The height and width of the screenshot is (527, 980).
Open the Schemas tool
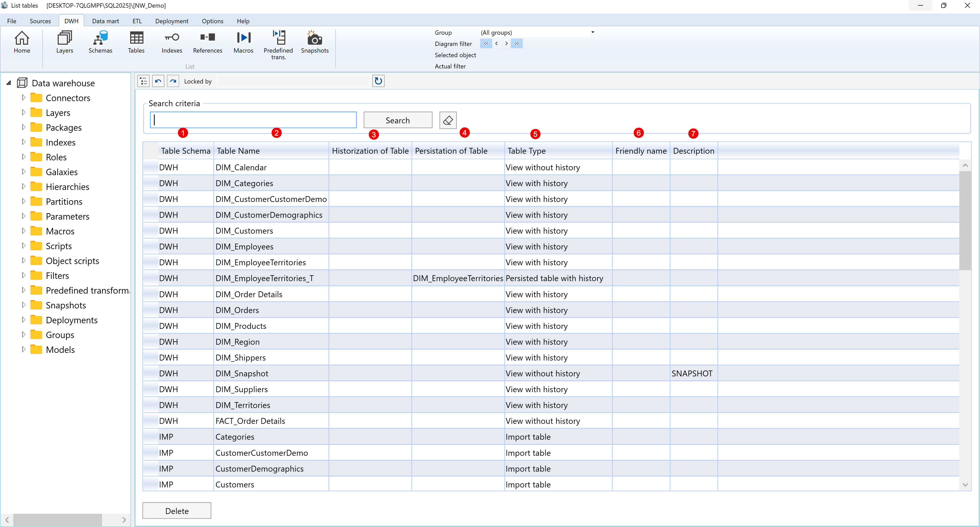pyautogui.click(x=100, y=43)
